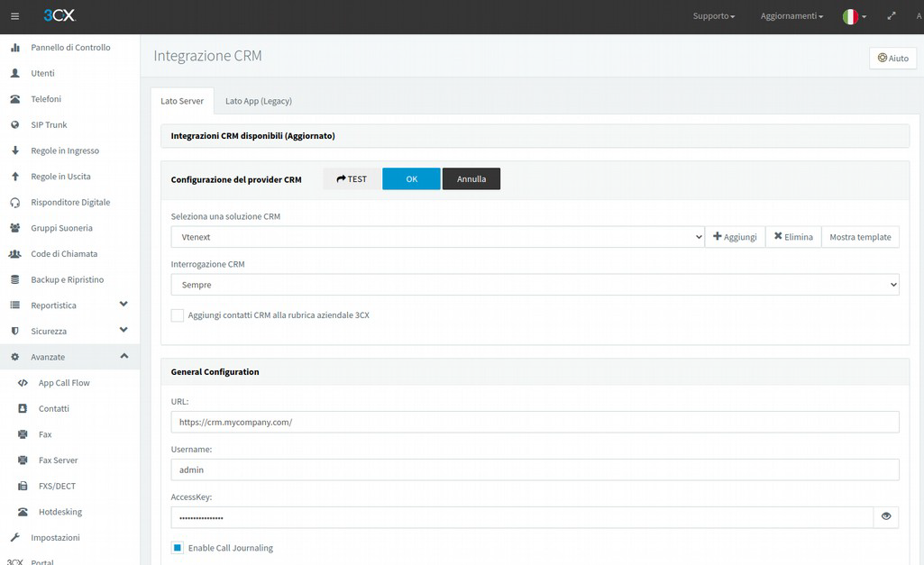Click the Gruppi Suoneria group icon
This screenshot has height=565, width=924.
[x=15, y=228]
